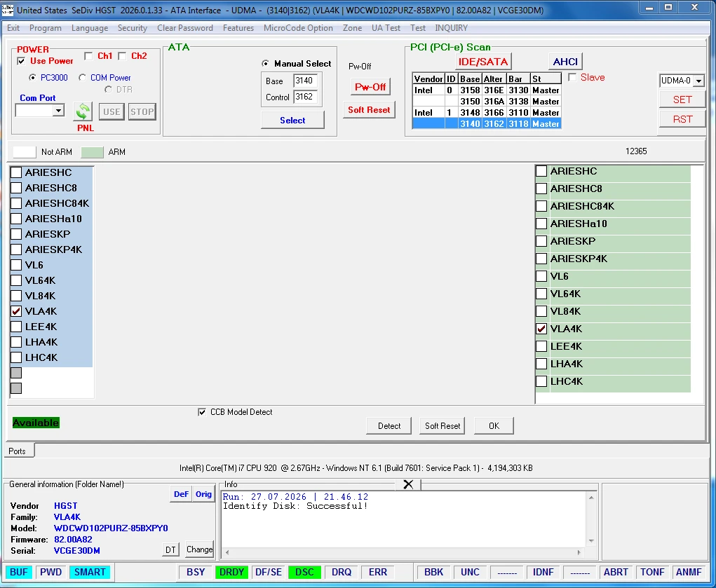716x588 pixels.
Task: Click the Base address input field
Action: click(305, 81)
